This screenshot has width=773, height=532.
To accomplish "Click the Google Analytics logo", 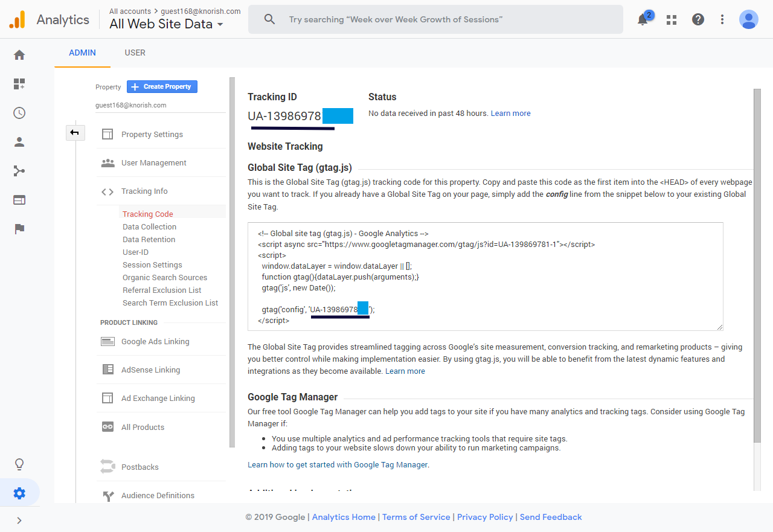I will tap(17, 19).
